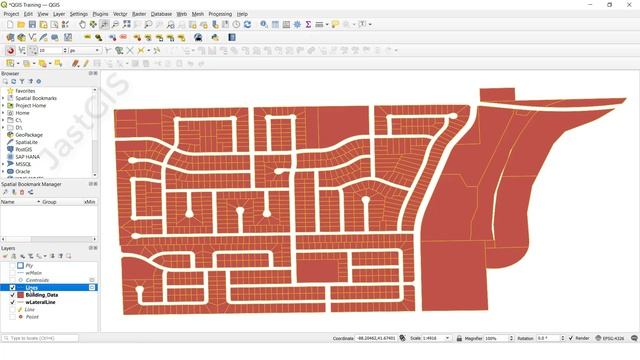Expand Project Home in Browser tree
Viewport: 640px width, 360px height.
click(x=3, y=106)
